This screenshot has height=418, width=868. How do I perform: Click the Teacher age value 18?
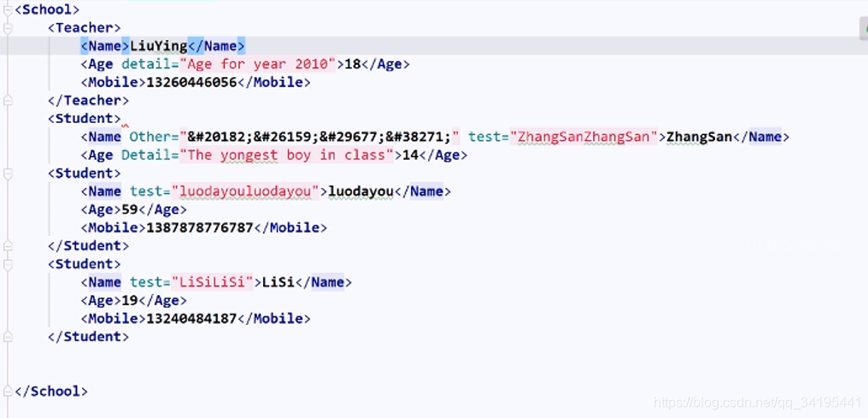353,64
